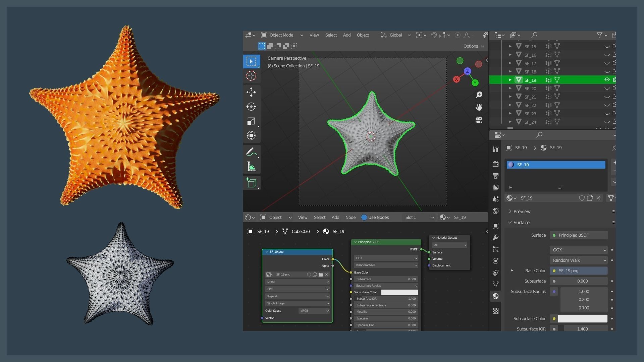Viewport: 644px width, 362px height.
Task: Click the Add Cube tool
Action: pos(251,183)
